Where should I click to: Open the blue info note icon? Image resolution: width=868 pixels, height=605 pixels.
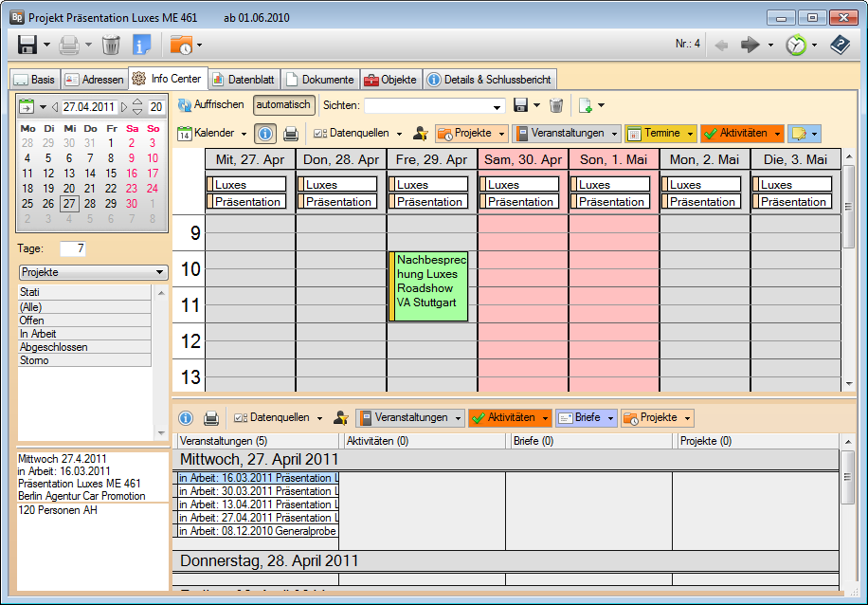141,45
